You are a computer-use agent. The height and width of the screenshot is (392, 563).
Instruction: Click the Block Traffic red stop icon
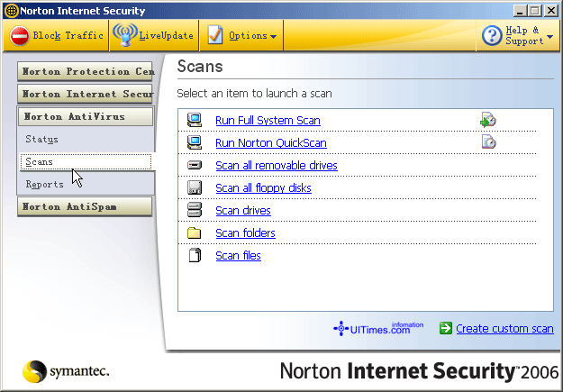[19, 36]
